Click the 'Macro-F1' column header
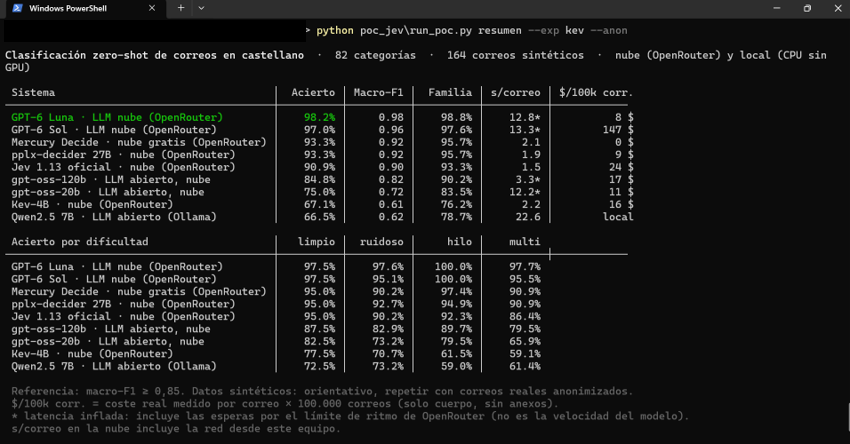 coord(378,93)
